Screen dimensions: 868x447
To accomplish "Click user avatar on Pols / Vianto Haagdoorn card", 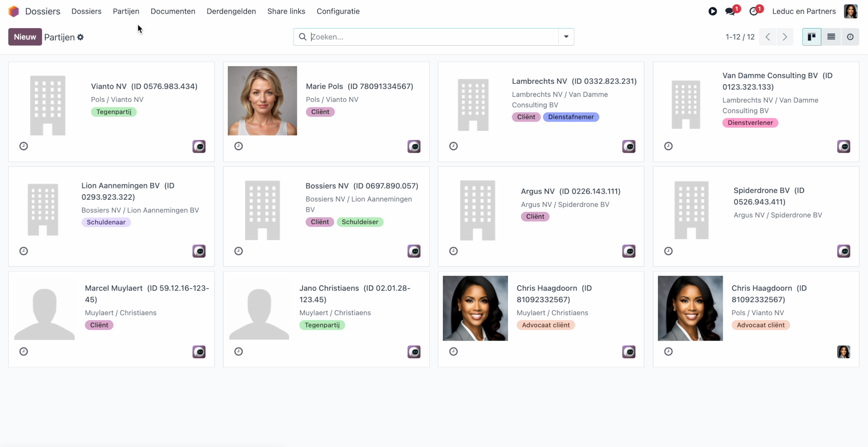I will tap(844, 352).
